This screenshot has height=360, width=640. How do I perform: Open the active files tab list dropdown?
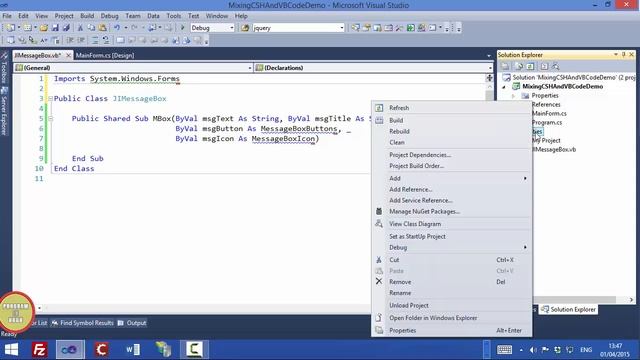(x=489, y=56)
